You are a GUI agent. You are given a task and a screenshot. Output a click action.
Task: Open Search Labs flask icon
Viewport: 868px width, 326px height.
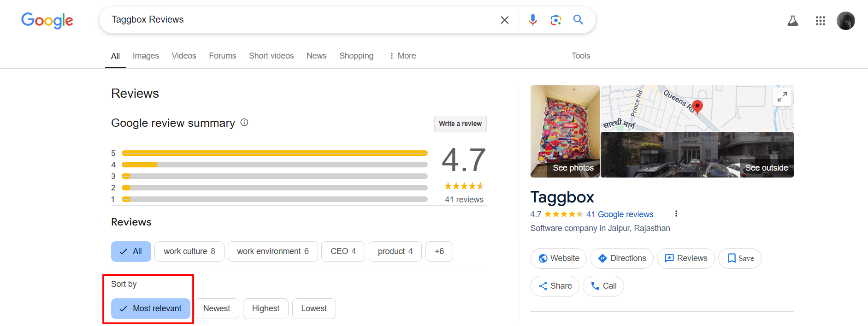(x=792, y=21)
